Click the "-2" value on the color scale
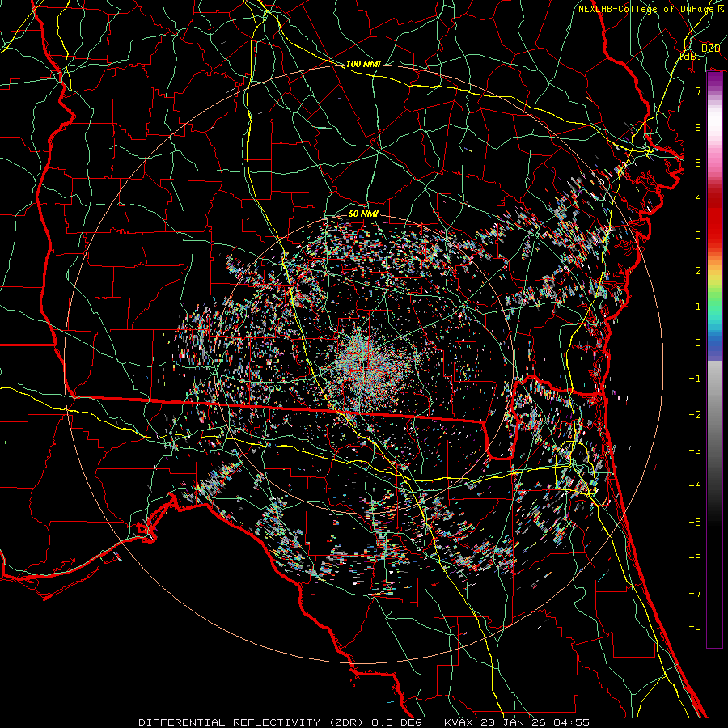This screenshot has width=728, height=728. 695,415
